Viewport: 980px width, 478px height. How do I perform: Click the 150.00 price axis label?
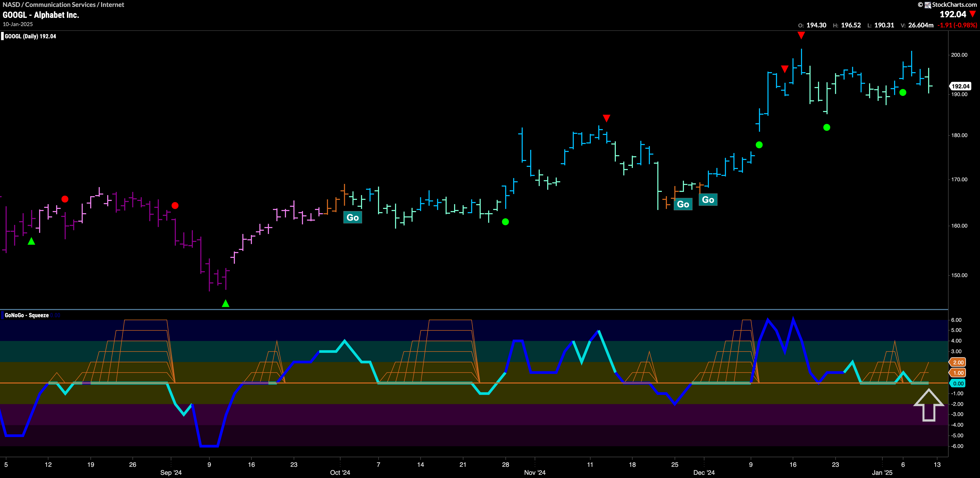(959, 275)
